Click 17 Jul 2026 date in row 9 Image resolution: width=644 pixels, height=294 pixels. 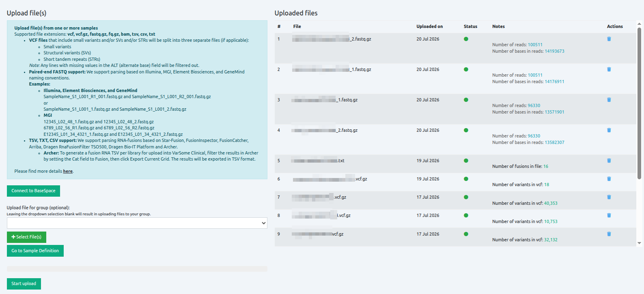click(428, 234)
